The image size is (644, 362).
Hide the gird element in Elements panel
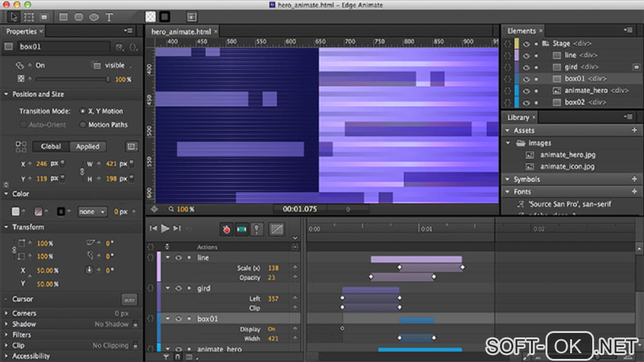[x=526, y=67]
